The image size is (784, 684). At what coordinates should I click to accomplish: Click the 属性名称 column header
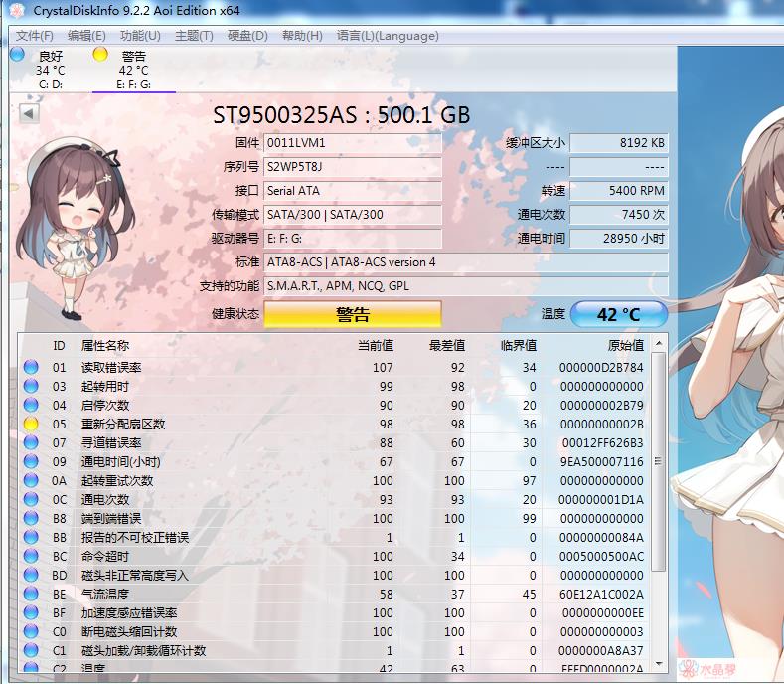coord(105,345)
